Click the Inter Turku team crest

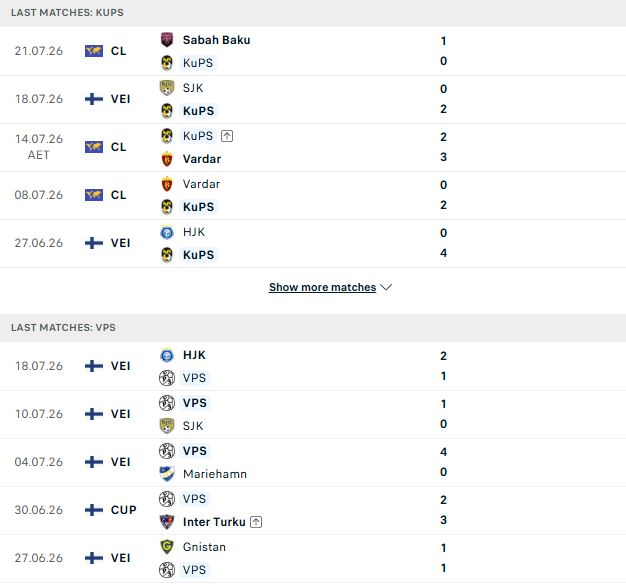click(x=166, y=522)
